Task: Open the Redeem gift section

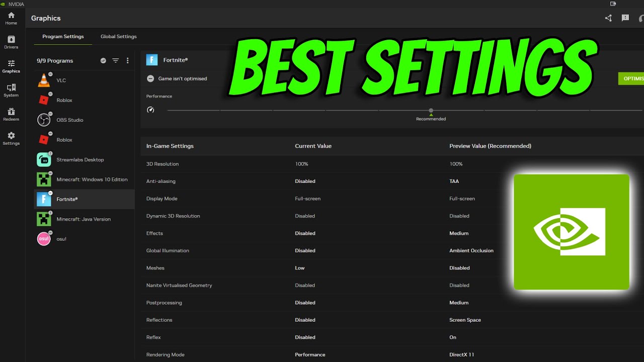Action: pos(11,115)
